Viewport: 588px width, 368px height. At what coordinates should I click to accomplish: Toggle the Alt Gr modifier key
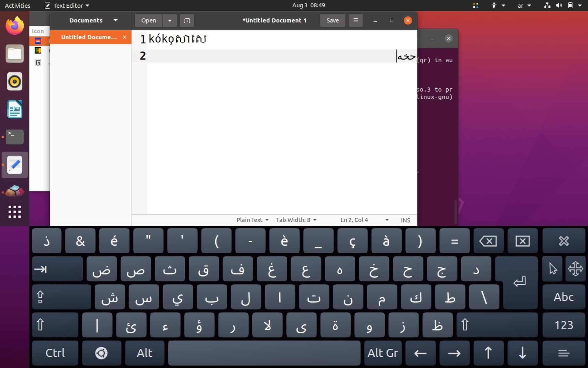pyautogui.click(x=383, y=353)
